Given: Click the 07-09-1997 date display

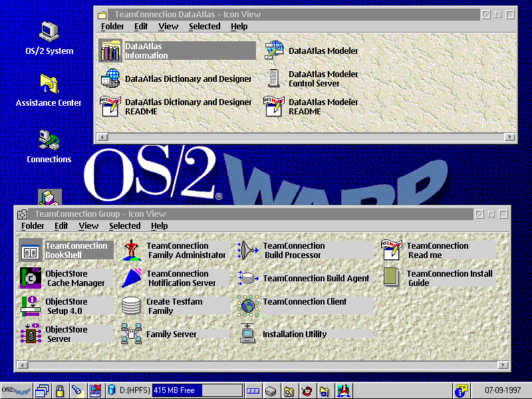Looking at the screenshot, I should 503,390.
